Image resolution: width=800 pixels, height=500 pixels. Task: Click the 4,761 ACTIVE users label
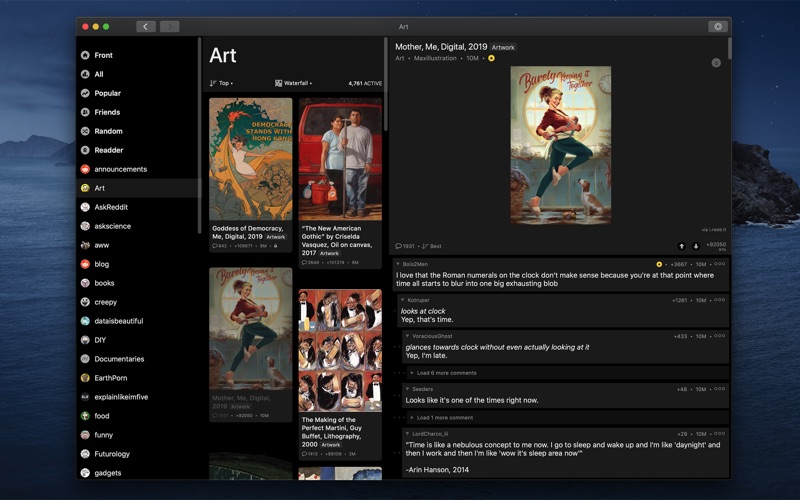point(365,83)
